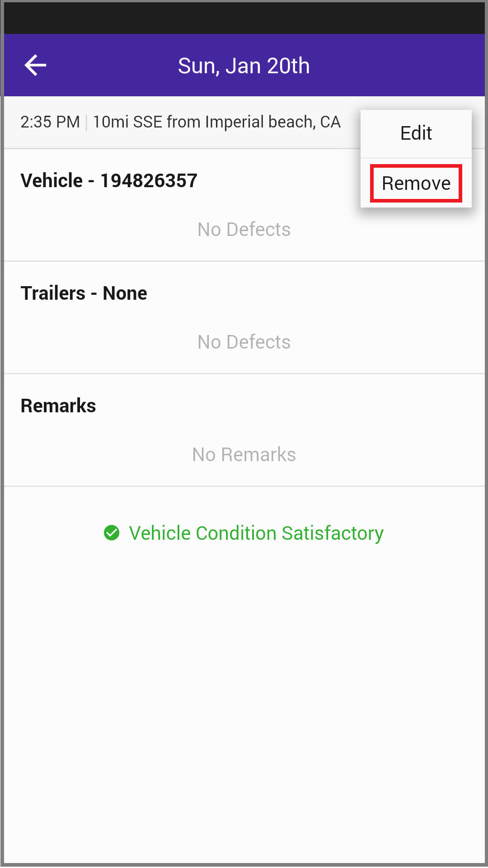The height and width of the screenshot is (868, 488).
Task: Click the green checkmark status icon
Action: tap(112, 533)
